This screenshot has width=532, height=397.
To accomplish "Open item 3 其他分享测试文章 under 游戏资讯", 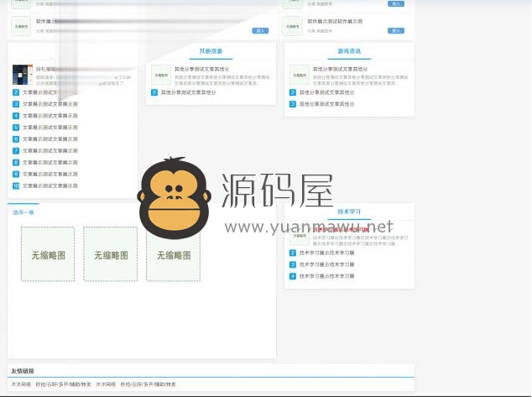I will click(x=326, y=104).
